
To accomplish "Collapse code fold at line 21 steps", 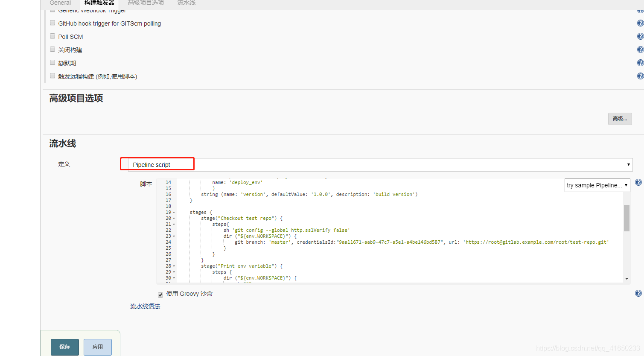I will pyautogui.click(x=174, y=225).
